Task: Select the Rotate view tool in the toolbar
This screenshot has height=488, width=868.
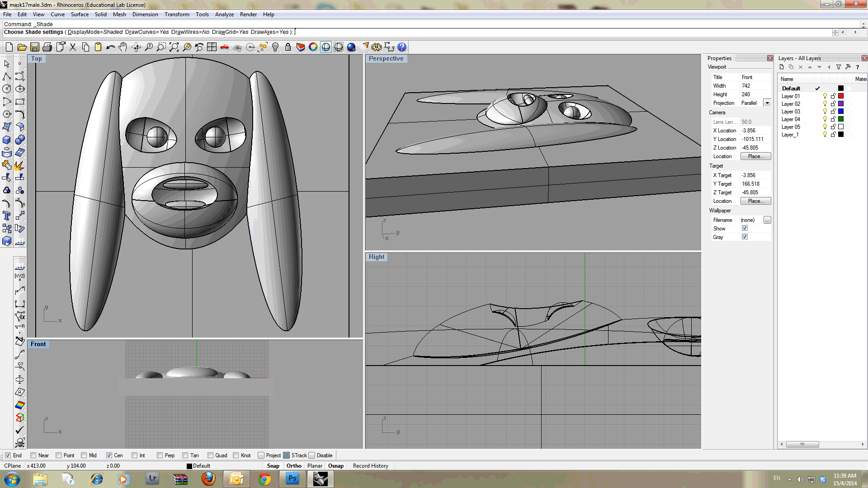Action: (136, 47)
